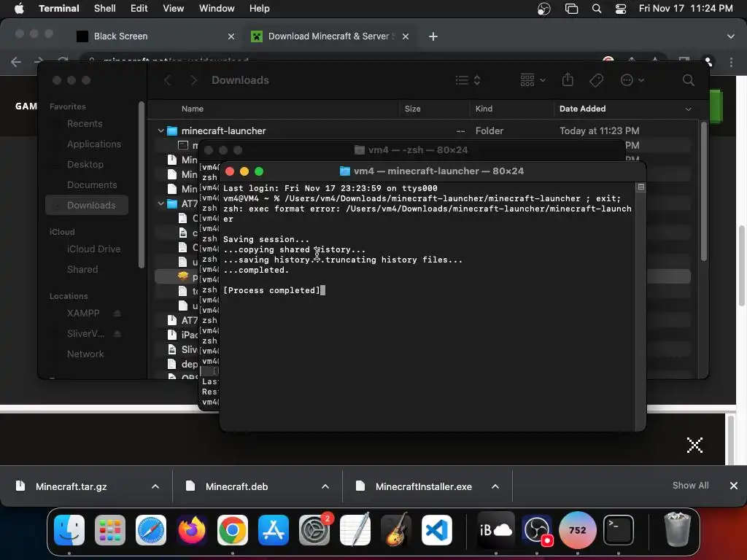Open Google Chrome in the Dock
The width and height of the screenshot is (747, 560).
coord(233,530)
